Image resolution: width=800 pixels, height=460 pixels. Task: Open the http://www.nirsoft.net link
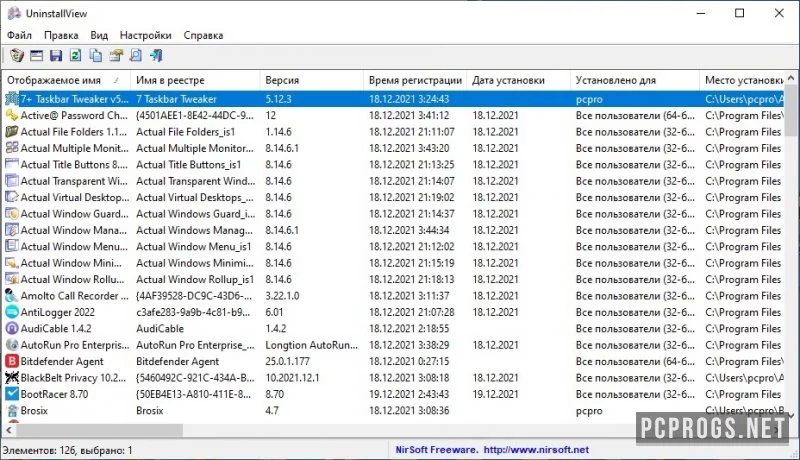click(x=536, y=450)
